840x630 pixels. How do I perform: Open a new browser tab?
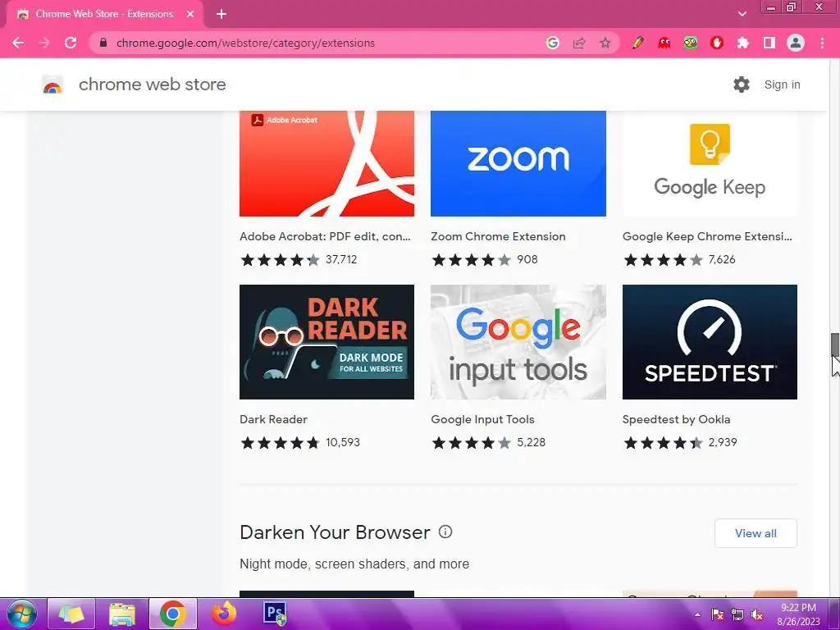[x=221, y=15]
